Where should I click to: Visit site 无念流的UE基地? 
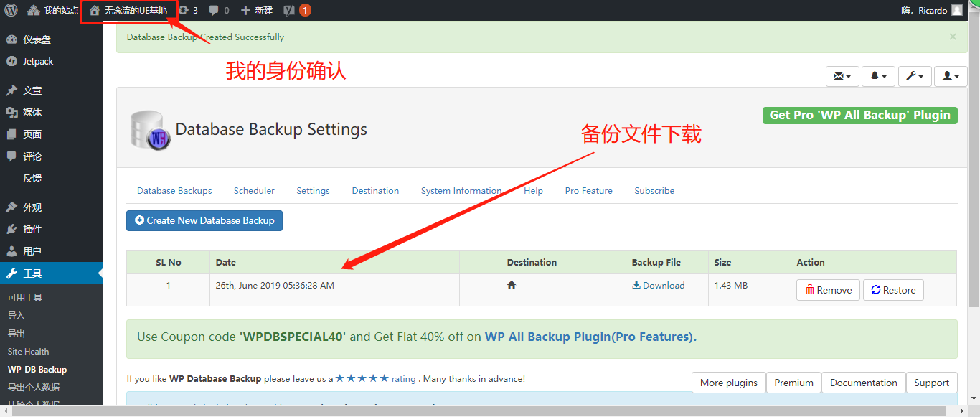coord(128,10)
